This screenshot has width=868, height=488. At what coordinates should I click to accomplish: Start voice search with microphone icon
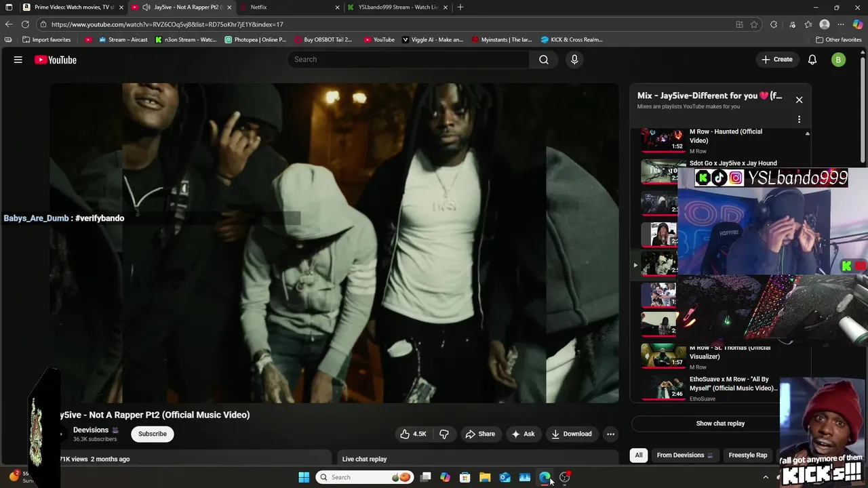tap(574, 60)
